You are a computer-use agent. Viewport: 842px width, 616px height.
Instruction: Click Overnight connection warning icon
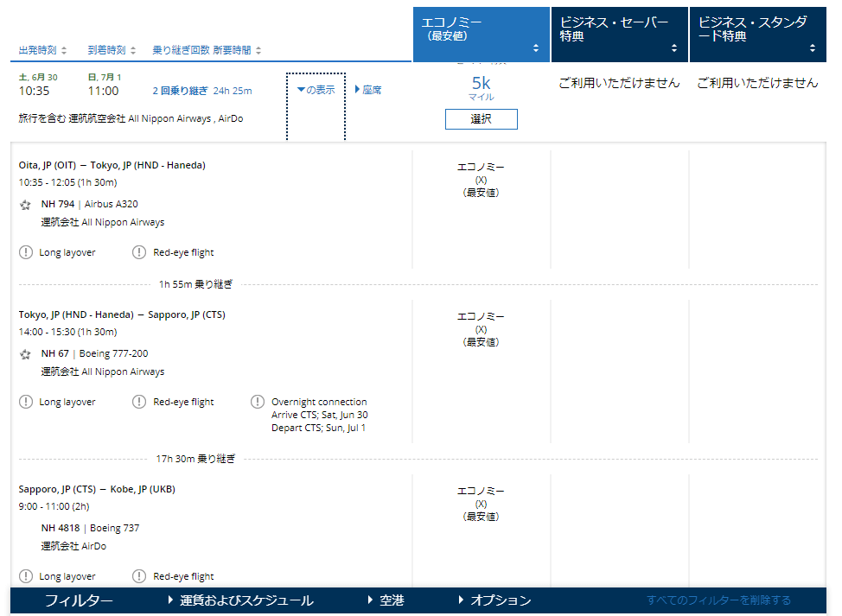[258, 402]
